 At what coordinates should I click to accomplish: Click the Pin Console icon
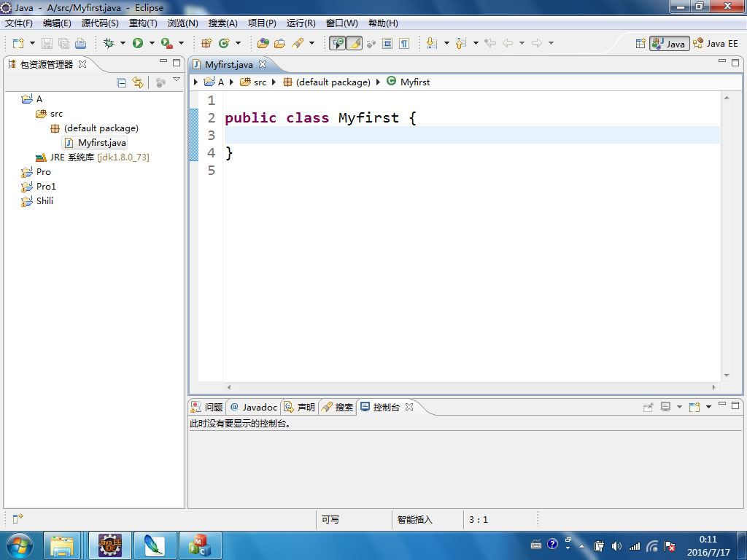[x=648, y=407]
